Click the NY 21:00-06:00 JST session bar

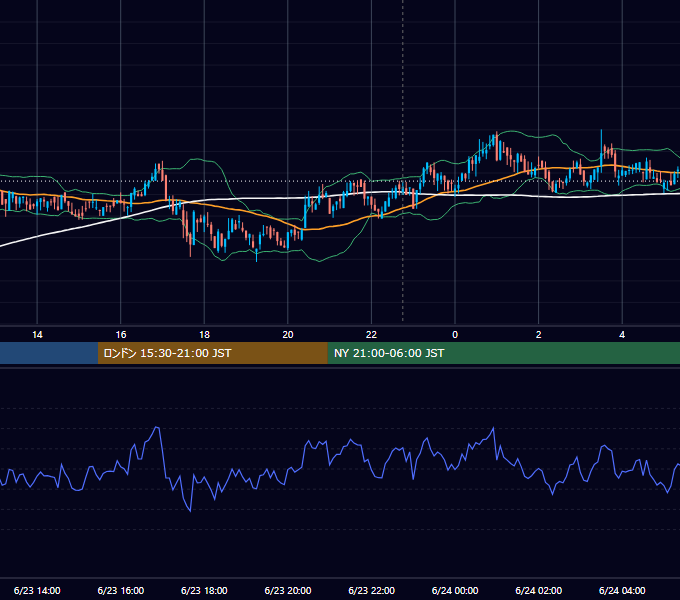tap(503, 353)
